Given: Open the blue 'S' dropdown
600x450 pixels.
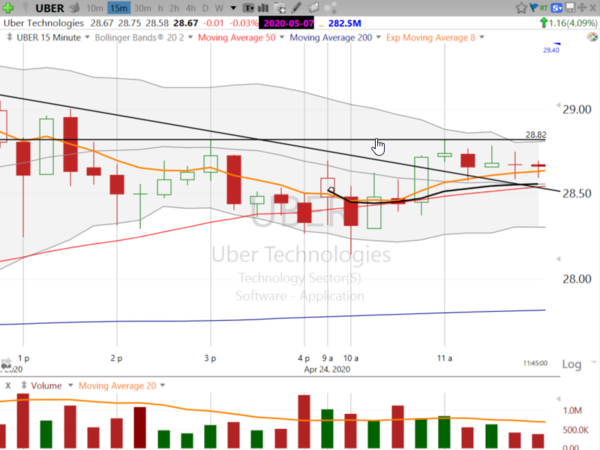Looking at the screenshot, I should [557, 8].
